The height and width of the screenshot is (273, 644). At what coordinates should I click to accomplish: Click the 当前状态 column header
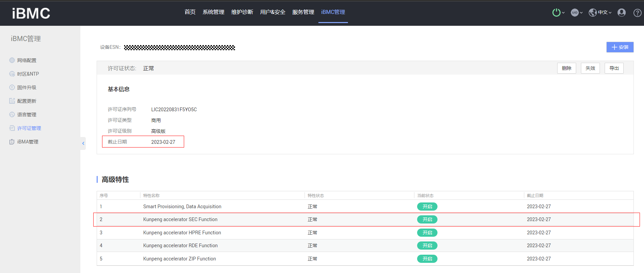pyautogui.click(x=425, y=196)
